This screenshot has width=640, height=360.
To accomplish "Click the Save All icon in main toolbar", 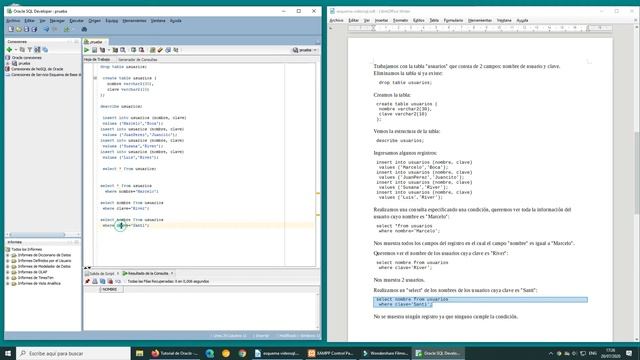I will [x=34, y=29].
